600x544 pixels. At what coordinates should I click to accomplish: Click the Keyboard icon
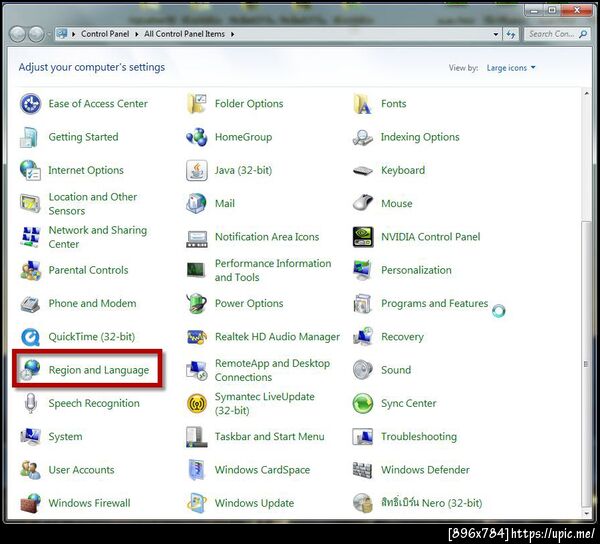tap(362, 171)
